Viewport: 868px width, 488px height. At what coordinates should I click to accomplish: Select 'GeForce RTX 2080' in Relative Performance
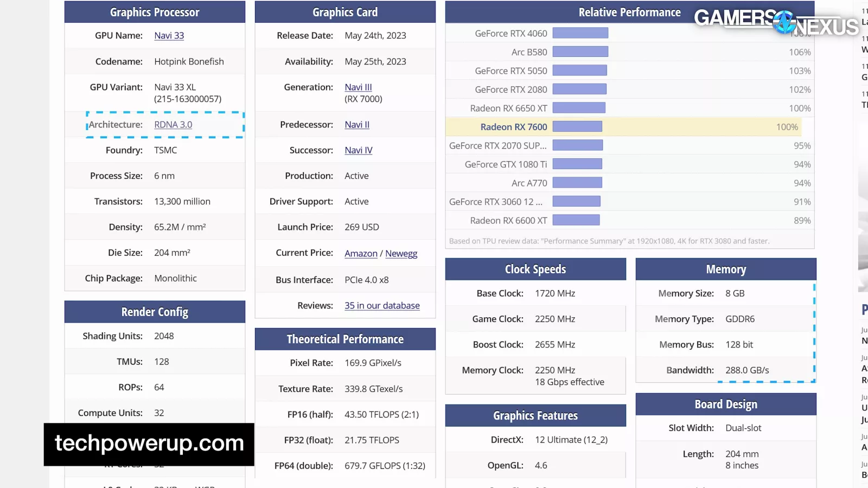pos(511,89)
